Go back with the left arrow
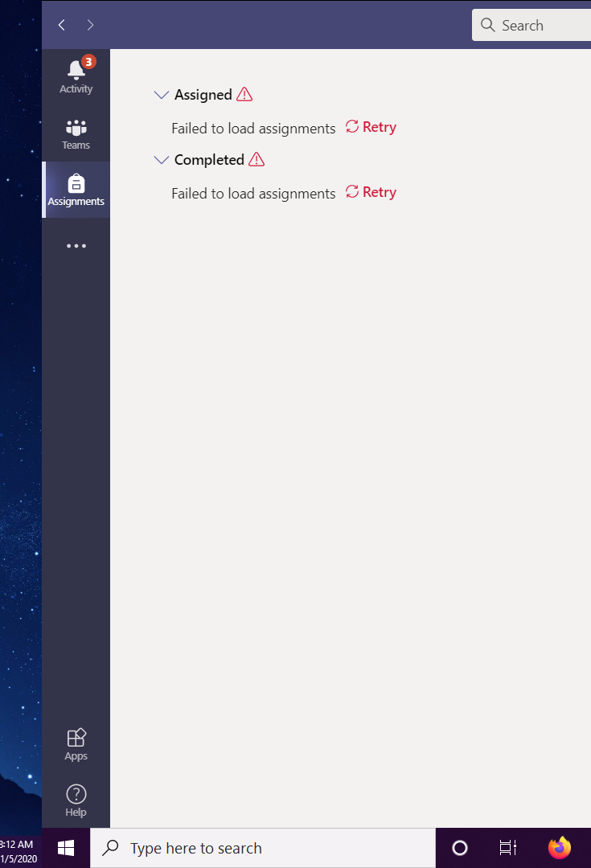The image size is (591, 868). coord(62,25)
